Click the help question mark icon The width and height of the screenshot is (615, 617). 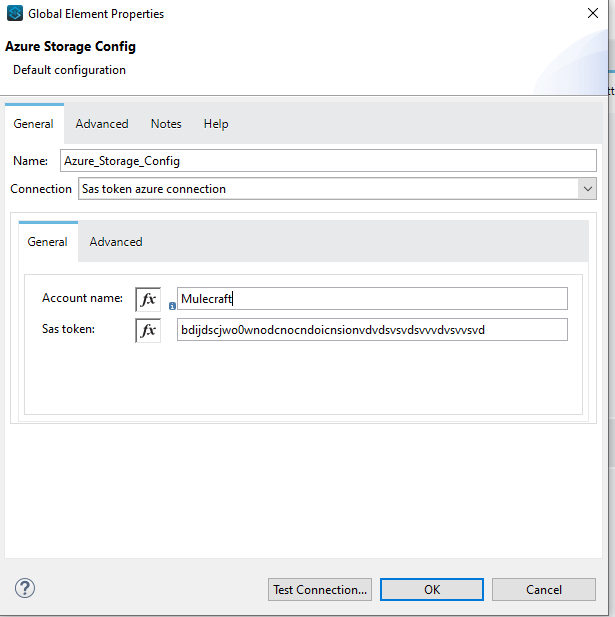(x=25, y=589)
